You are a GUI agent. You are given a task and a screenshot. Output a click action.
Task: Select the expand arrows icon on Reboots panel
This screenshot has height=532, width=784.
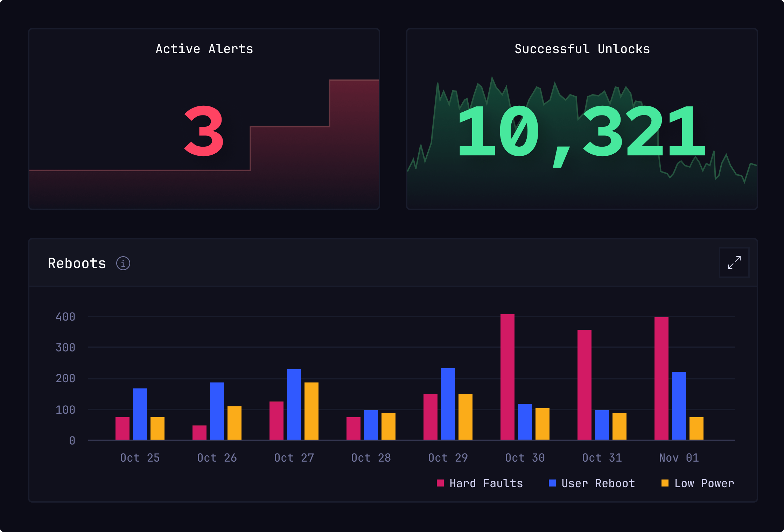click(x=734, y=262)
